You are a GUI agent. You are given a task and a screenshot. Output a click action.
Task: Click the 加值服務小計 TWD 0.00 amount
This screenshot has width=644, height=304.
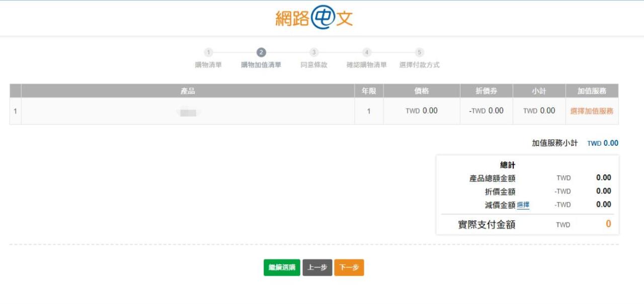(603, 143)
